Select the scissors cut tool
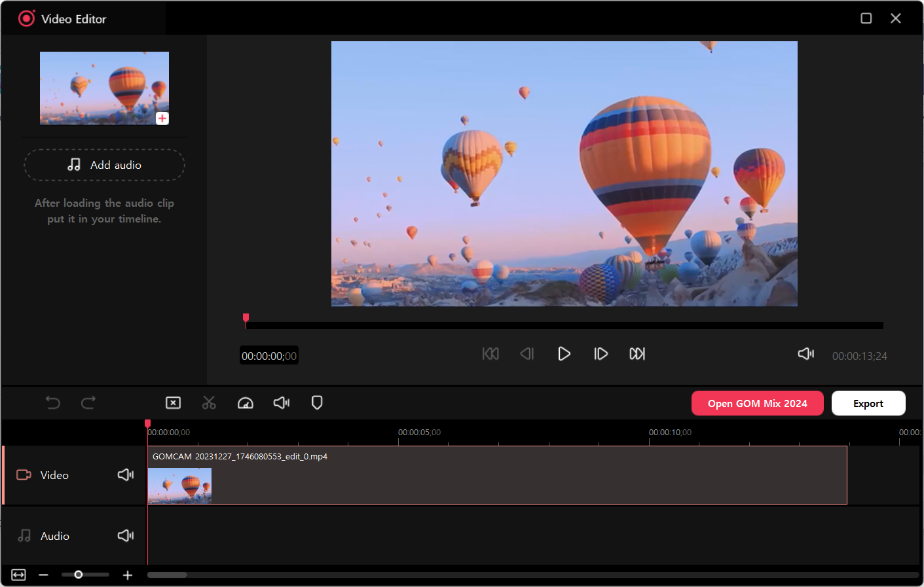The image size is (924, 587). pos(209,402)
